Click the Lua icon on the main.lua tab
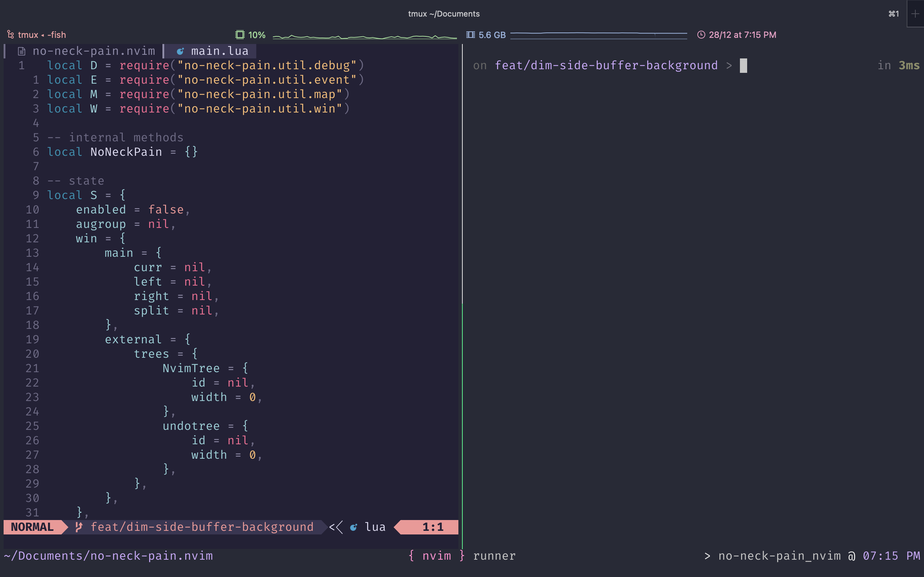 point(180,51)
